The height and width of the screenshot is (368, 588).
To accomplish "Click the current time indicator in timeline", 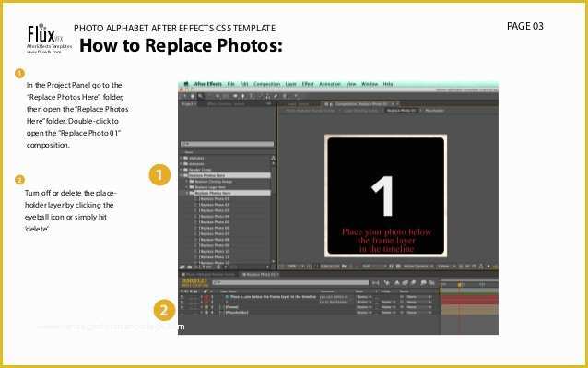I will pyautogui.click(x=460, y=284).
